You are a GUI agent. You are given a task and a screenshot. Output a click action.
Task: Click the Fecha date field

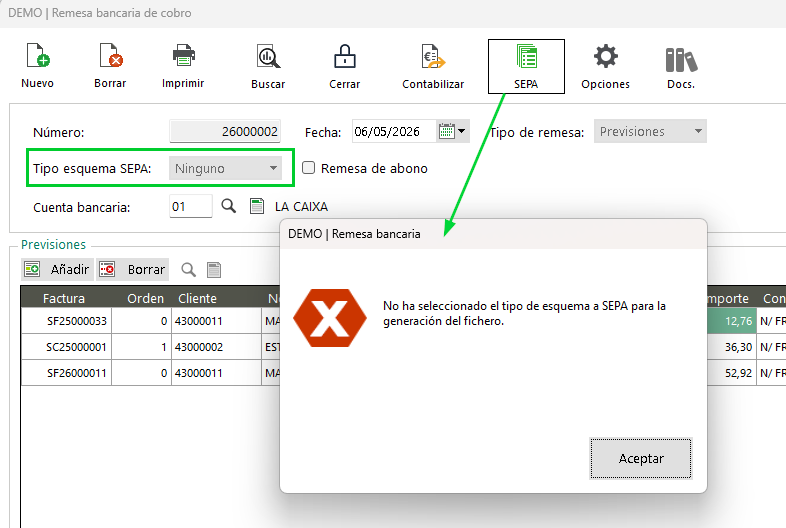click(394, 131)
